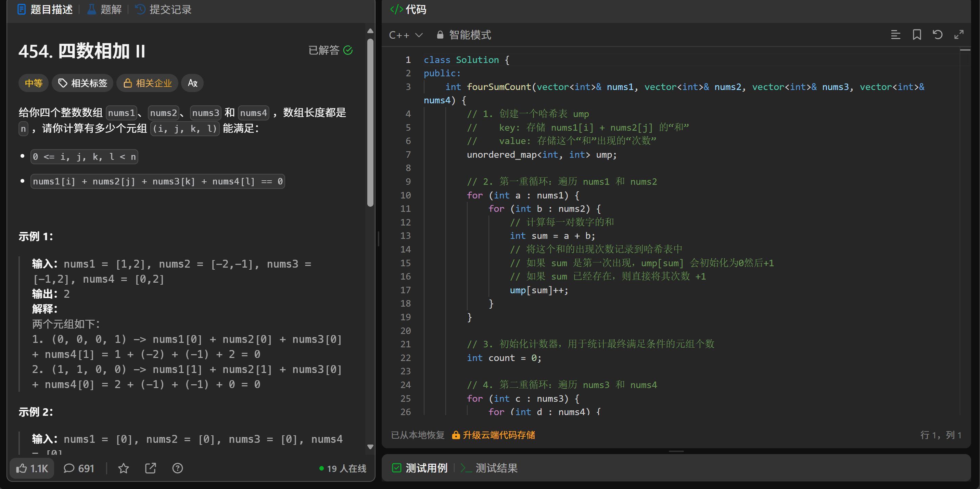Click the description panel scroll down arrow
The image size is (980, 489).
tap(370, 447)
